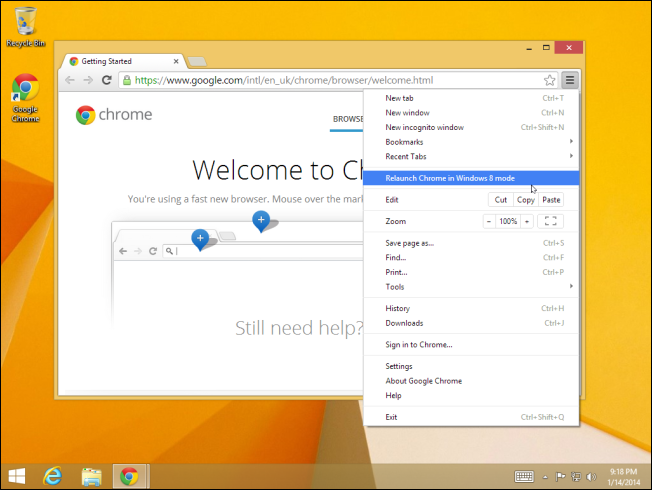Select Relaunch Chrome in Windows 8 mode

[450, 178]
